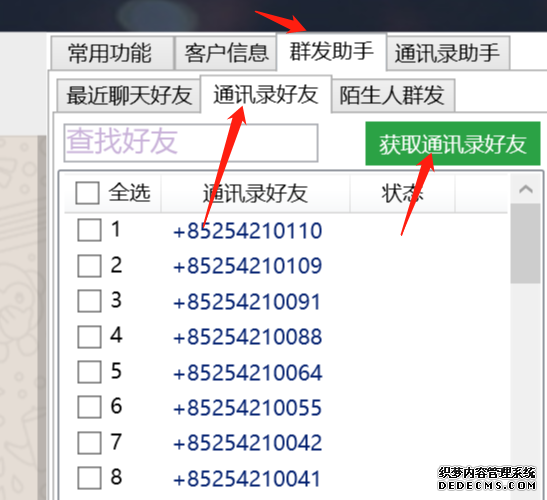Open the 陌生人群发 sub-tab
The width and height of the screenshot is (547, 500).
(393, 95)
